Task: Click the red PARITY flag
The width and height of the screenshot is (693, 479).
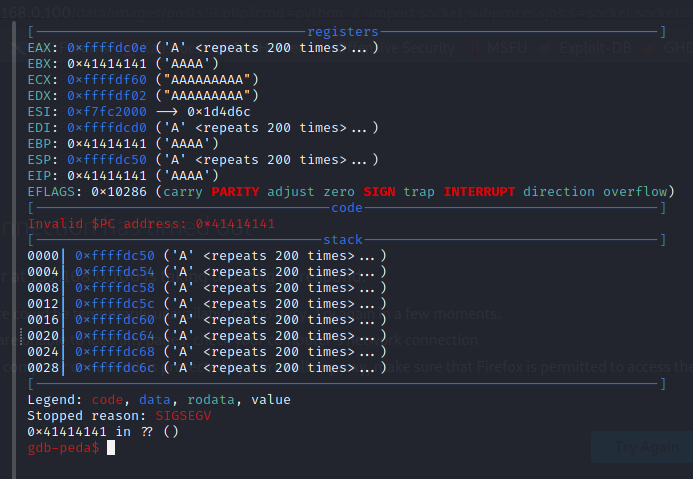Action: point(235,192)
